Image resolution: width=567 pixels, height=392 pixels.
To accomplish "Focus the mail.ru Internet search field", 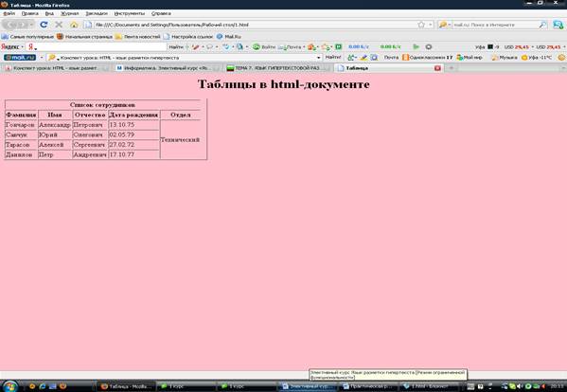I will (495, 25).
